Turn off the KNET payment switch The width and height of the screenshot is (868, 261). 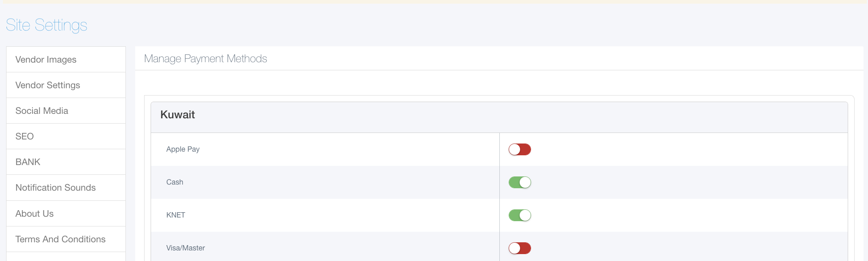(x=520, y=215)
